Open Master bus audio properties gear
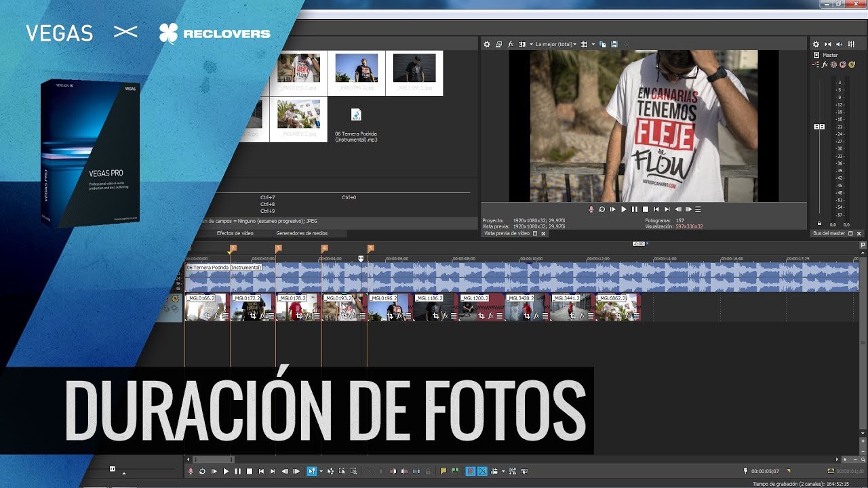Screen dimensions: 868x488 point(816,44)
